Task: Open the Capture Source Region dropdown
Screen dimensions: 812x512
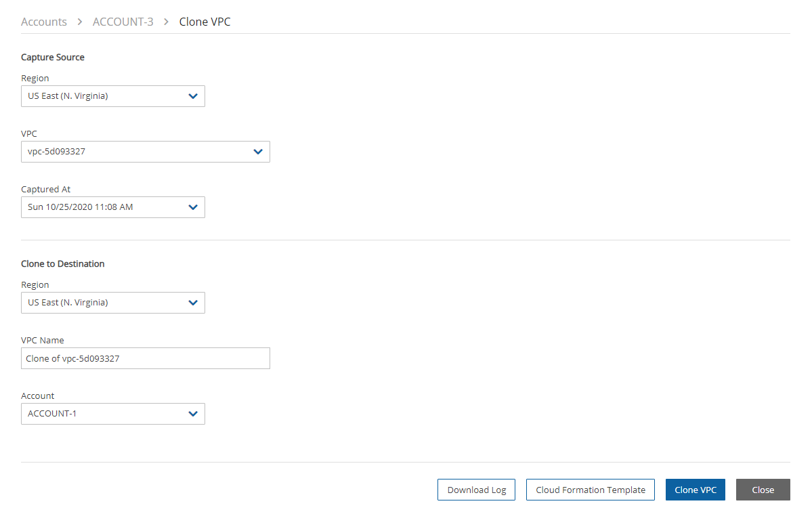Action: (x=112, y=96)
